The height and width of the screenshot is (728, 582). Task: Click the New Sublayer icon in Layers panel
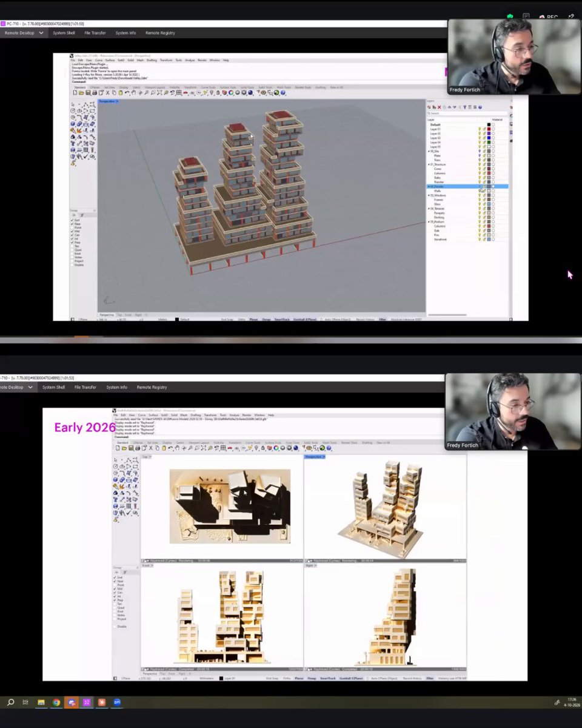(433, 107)
